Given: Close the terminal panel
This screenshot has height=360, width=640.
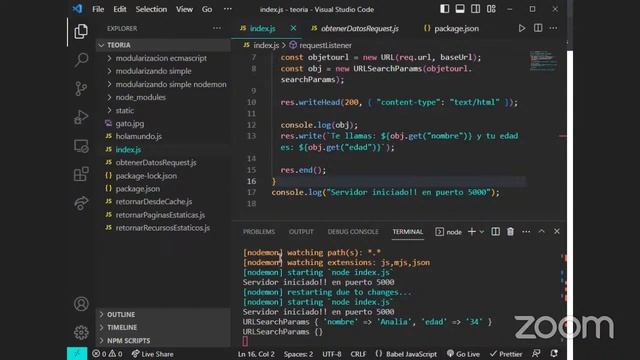Looking at the screenshot, I should (557, 231).
